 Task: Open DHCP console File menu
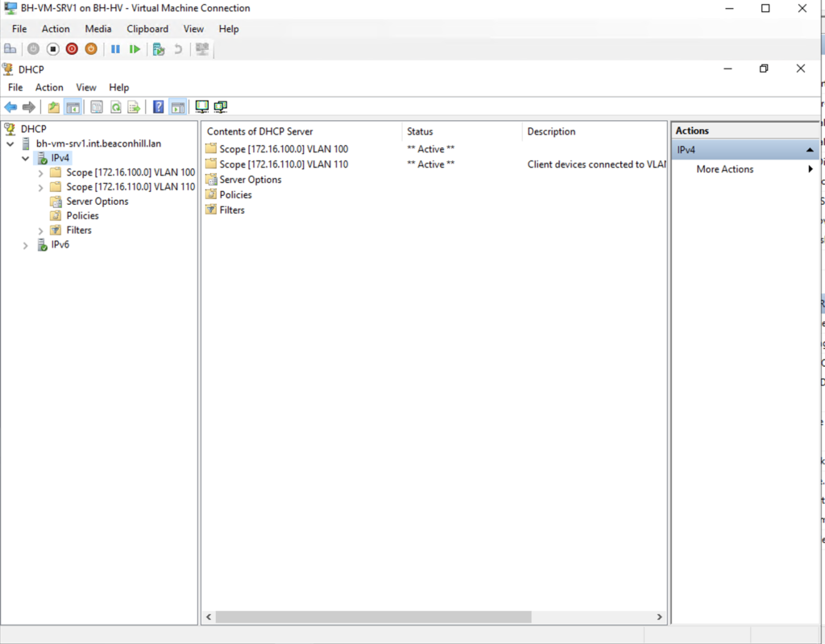coord(15,87)
